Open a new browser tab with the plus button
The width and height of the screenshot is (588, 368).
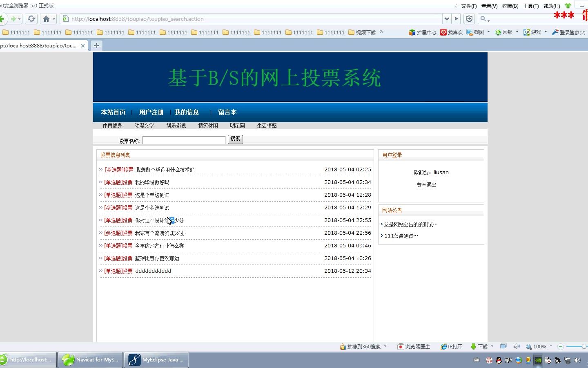[x=96, y=45]
